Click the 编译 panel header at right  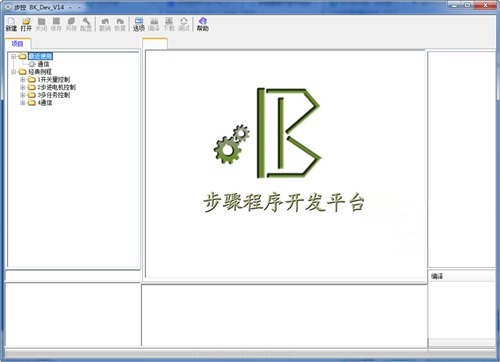click(461, 276)
